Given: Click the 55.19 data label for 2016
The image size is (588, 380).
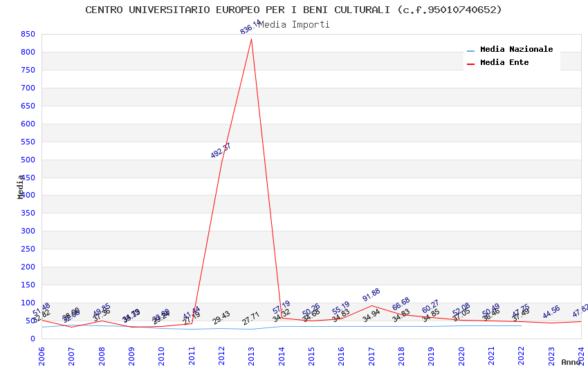Looking at the screenshot, I should [341, 308].
